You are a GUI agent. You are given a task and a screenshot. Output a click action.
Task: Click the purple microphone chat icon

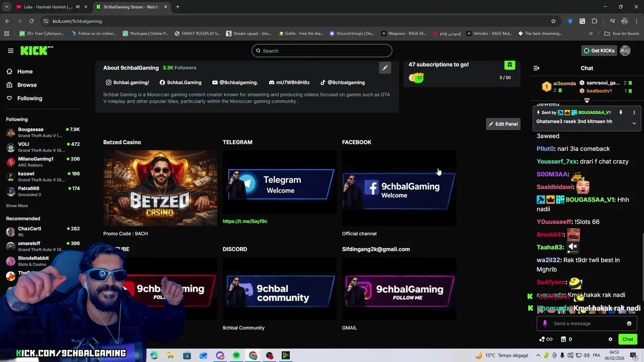click(545, 324)
